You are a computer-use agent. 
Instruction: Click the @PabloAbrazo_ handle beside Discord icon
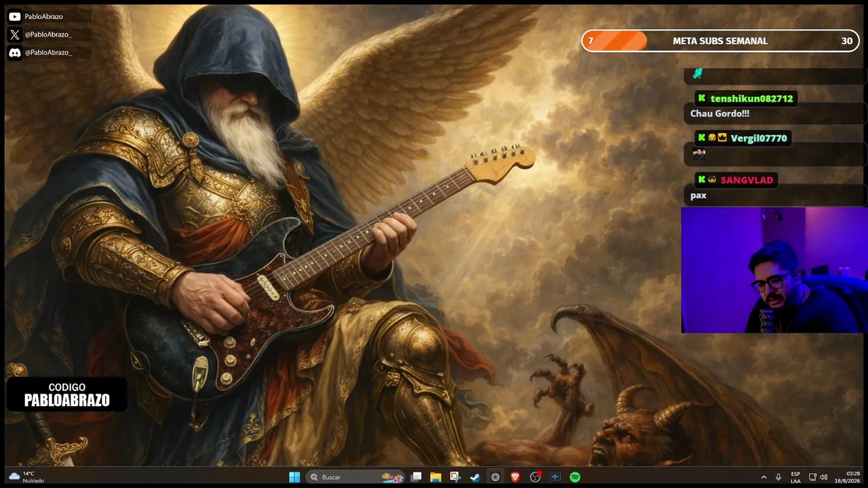48,53
